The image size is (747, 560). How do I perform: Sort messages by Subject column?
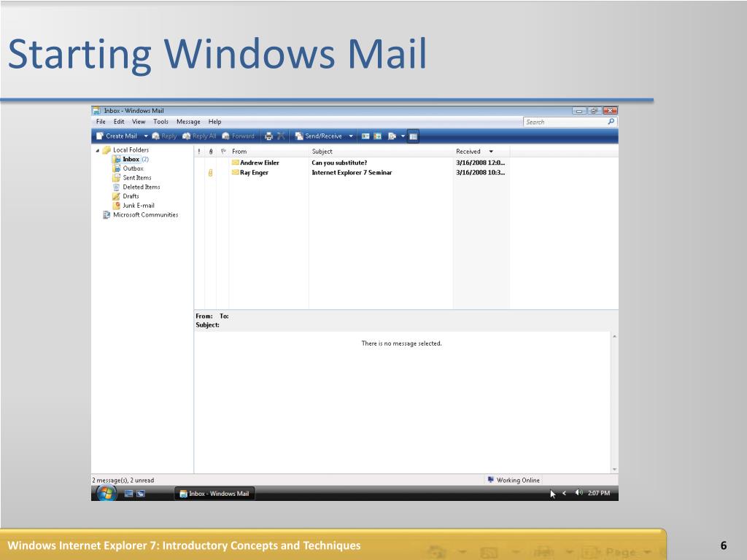pos(381,152)
